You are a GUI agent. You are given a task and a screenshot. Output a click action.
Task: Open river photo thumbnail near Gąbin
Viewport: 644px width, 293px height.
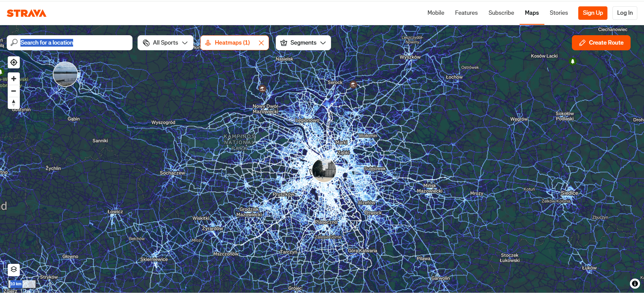[65, 74]
